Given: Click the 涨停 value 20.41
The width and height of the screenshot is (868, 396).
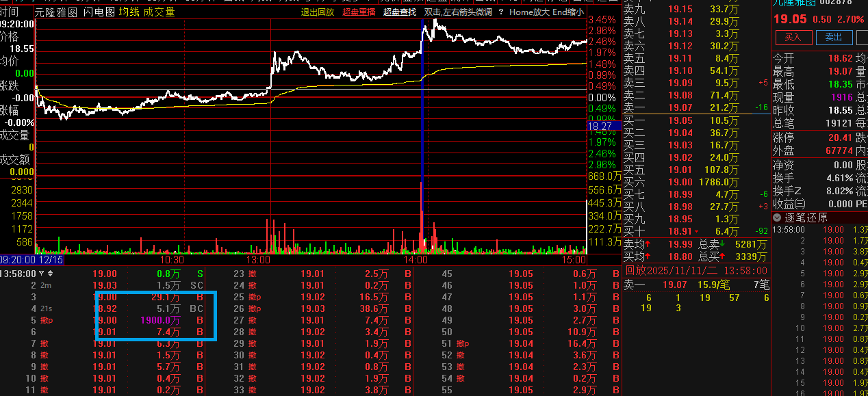Looking at the screenshot, I should (841, 137).
